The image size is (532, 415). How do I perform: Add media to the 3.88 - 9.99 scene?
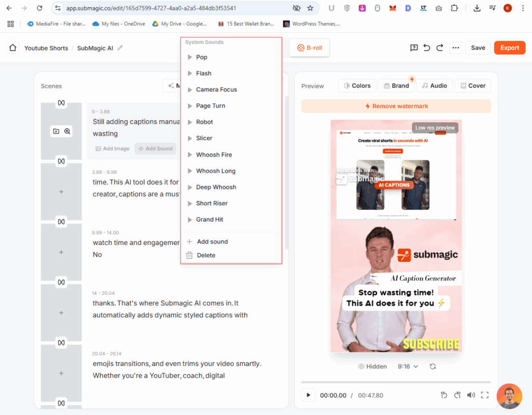[61, 192]
